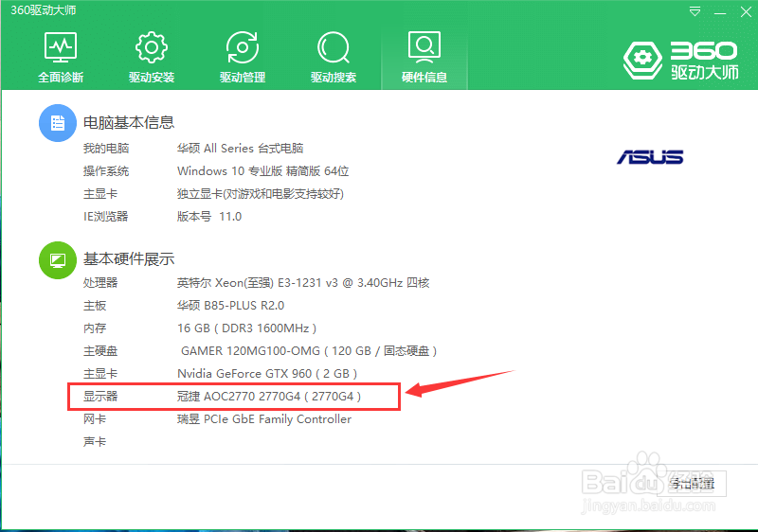The width and height of the screenshot is (758, 532).
Task: Click the 电脑基本信息 heading
Action: point(129,123)
